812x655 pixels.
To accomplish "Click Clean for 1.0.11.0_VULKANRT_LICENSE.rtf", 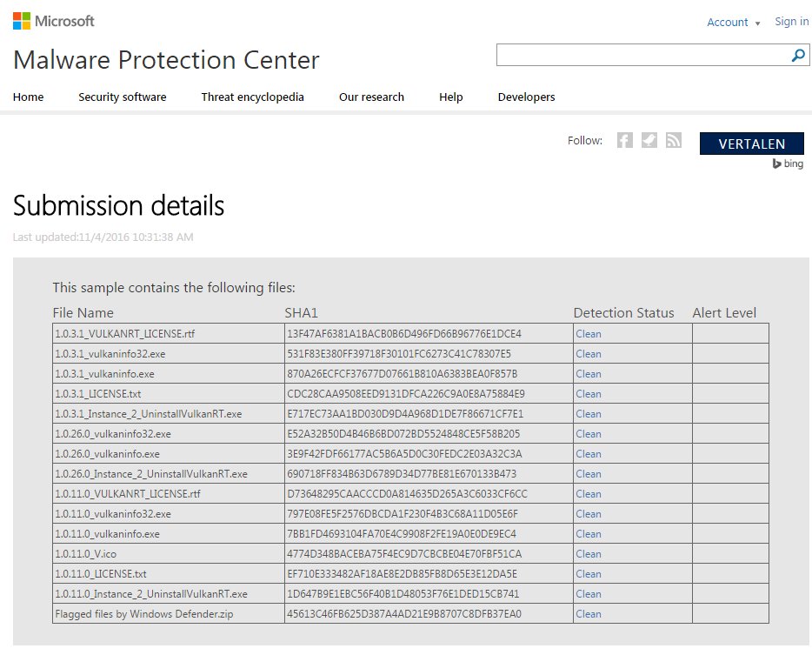I will [x=589, y=494].
